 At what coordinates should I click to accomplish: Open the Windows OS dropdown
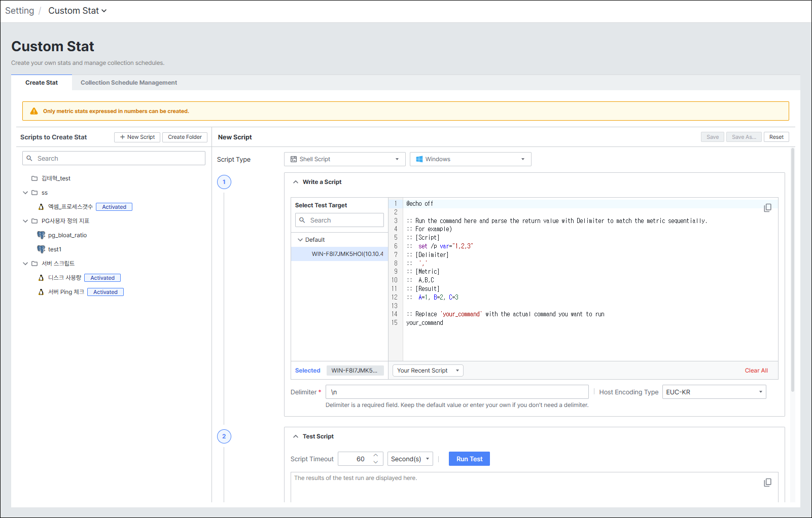471,159
